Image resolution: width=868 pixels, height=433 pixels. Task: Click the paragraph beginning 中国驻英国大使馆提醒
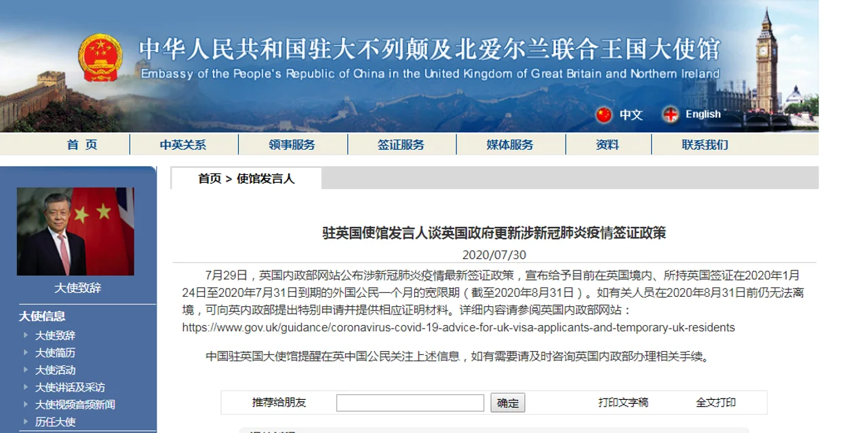[x=458, y=356]
